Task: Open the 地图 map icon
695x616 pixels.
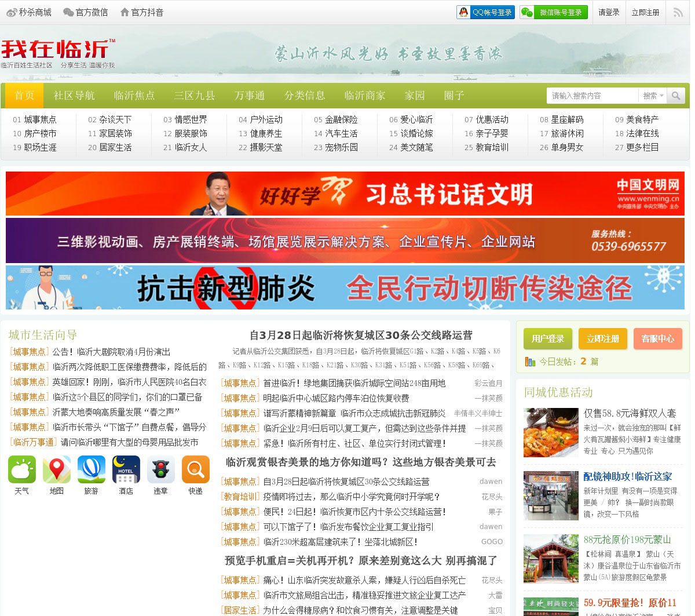Action: click(x=57, y=469)
